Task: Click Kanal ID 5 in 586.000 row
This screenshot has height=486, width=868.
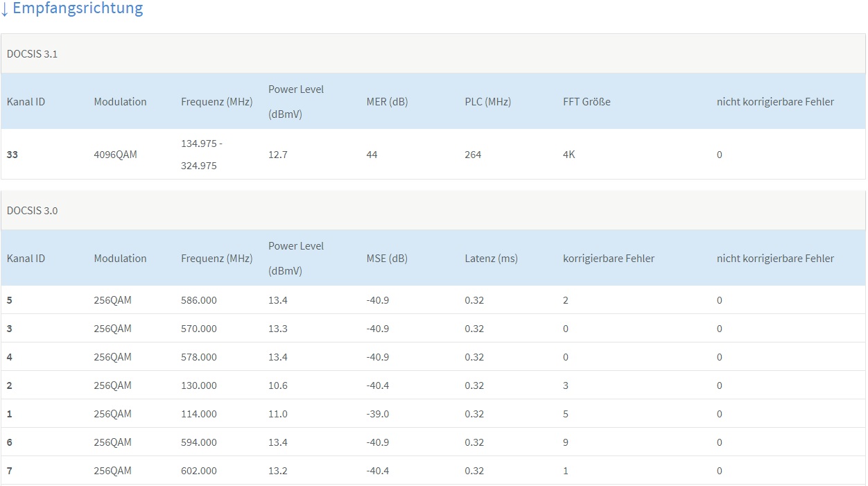Action: [x=10, y=300]
